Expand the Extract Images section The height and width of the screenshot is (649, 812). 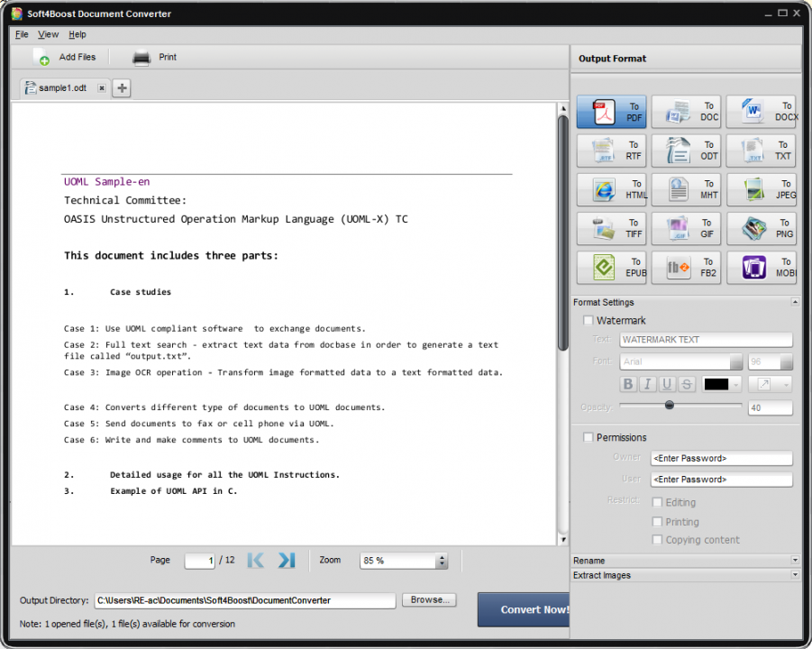795,575
